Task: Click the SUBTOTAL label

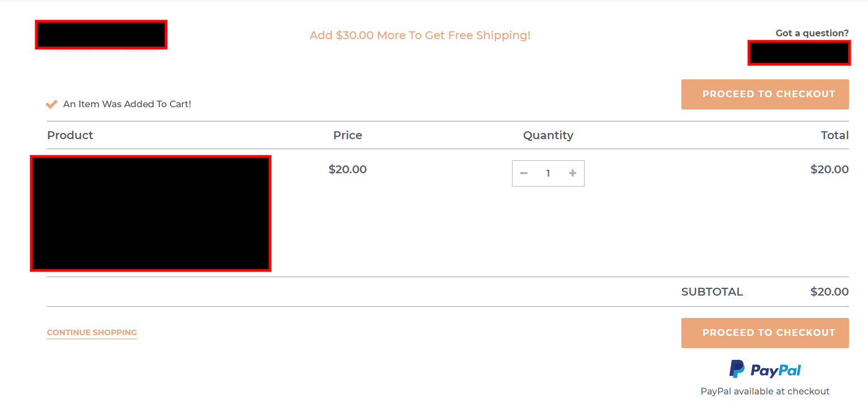Action: tap(712, 292)
